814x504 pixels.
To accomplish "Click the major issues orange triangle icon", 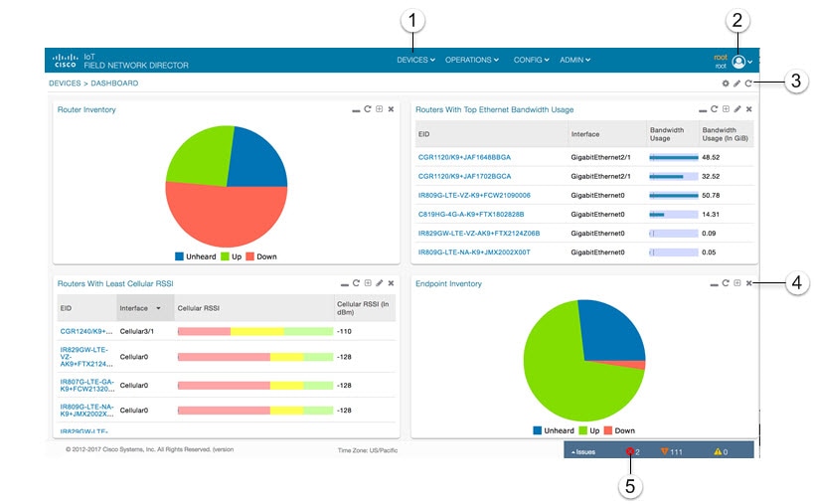I will point(664,451).
